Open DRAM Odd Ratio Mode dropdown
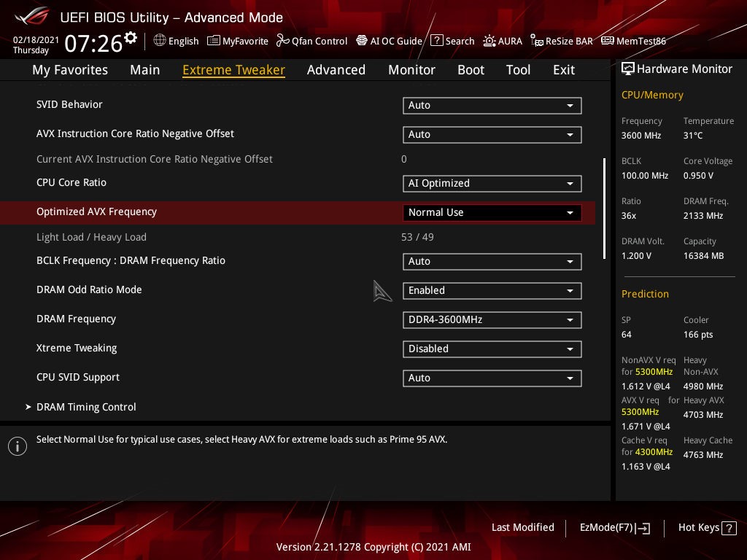This screenshot has height=560, width=747. (492, 290)
